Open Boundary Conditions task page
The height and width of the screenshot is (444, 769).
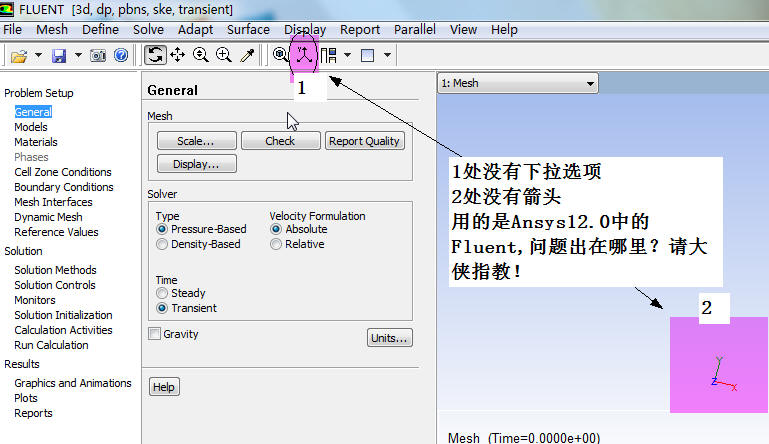point(64,187)
